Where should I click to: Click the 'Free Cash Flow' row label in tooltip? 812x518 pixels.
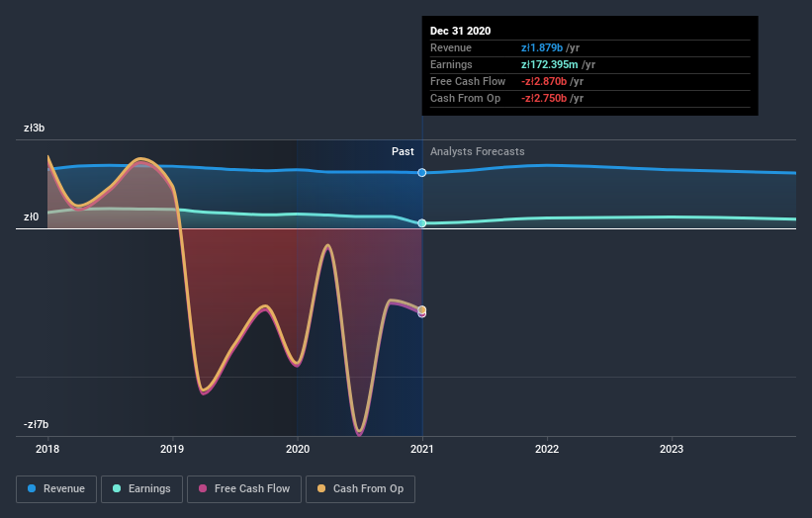[468, 81]
